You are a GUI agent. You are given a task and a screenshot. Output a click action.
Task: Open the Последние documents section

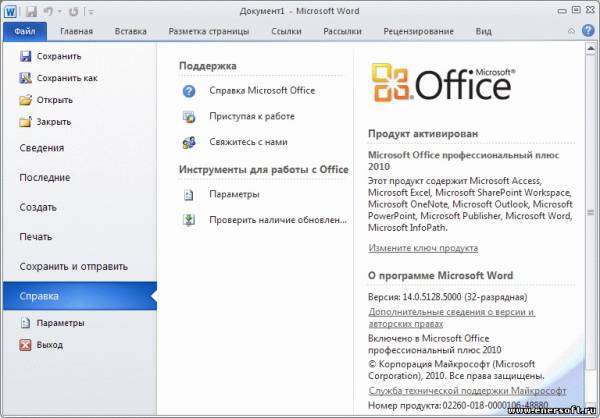coord(45,178)
